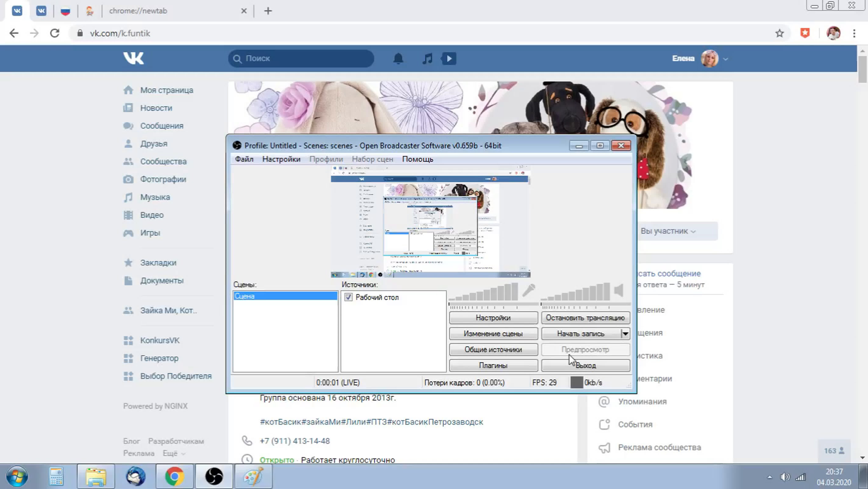
Task: Click the Chrome back arrow
Action: point(14,33)
